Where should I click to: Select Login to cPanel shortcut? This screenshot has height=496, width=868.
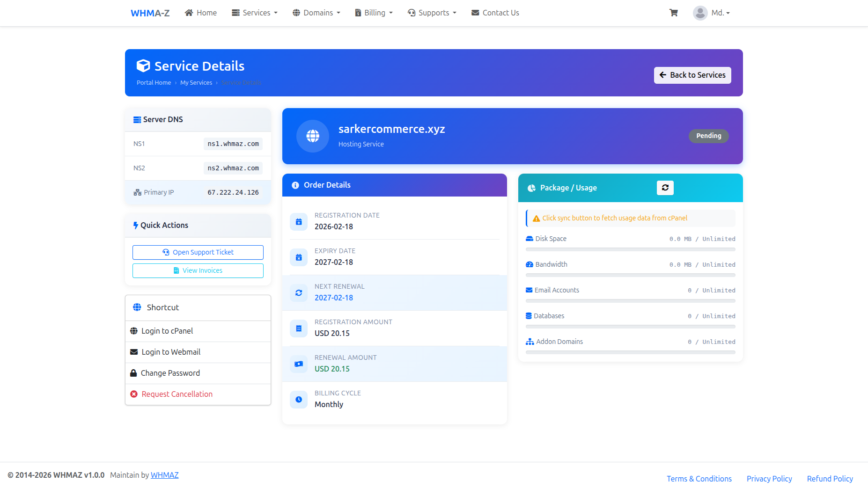click(x=167, y=331)
